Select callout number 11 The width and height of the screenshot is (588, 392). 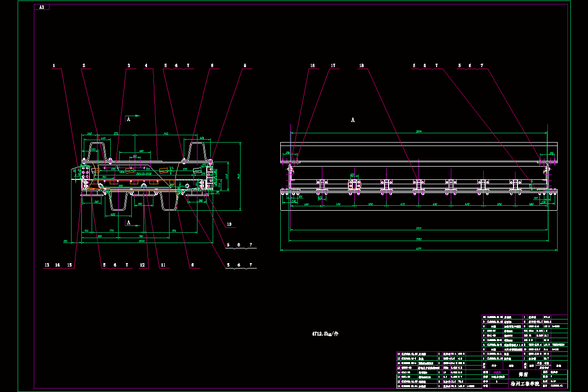163,265
